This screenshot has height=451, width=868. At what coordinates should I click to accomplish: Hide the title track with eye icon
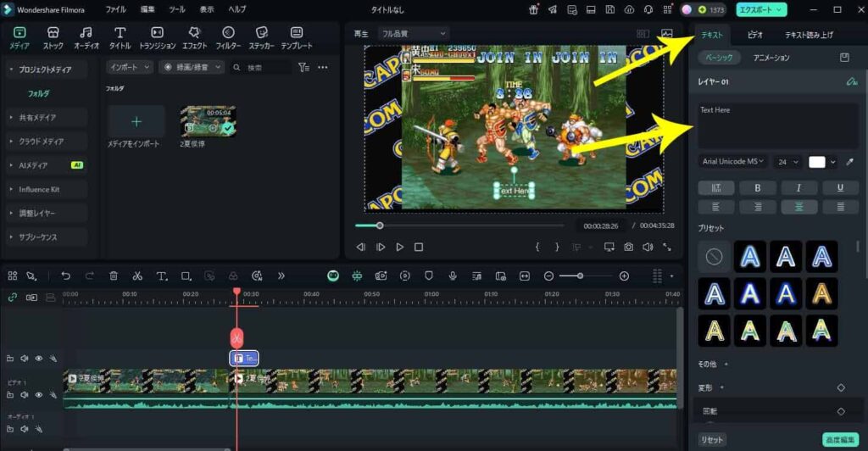pyautogui.click(x=39, y=359)
